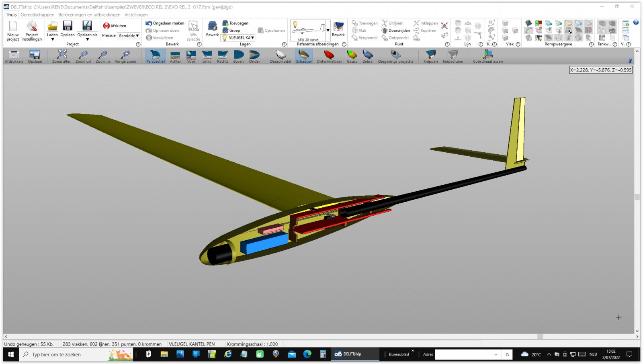Viewport: 643px width, 364px height.
Task: Expand the Laden dropdown arrow
Action: point(52,40)
